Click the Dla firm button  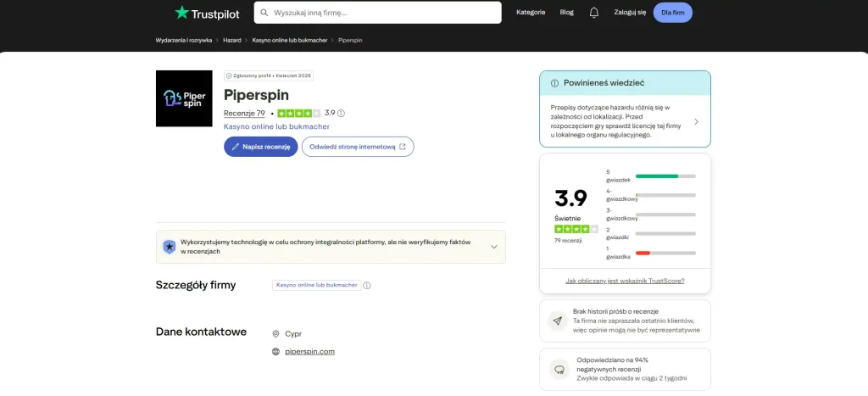click(672, 12)
